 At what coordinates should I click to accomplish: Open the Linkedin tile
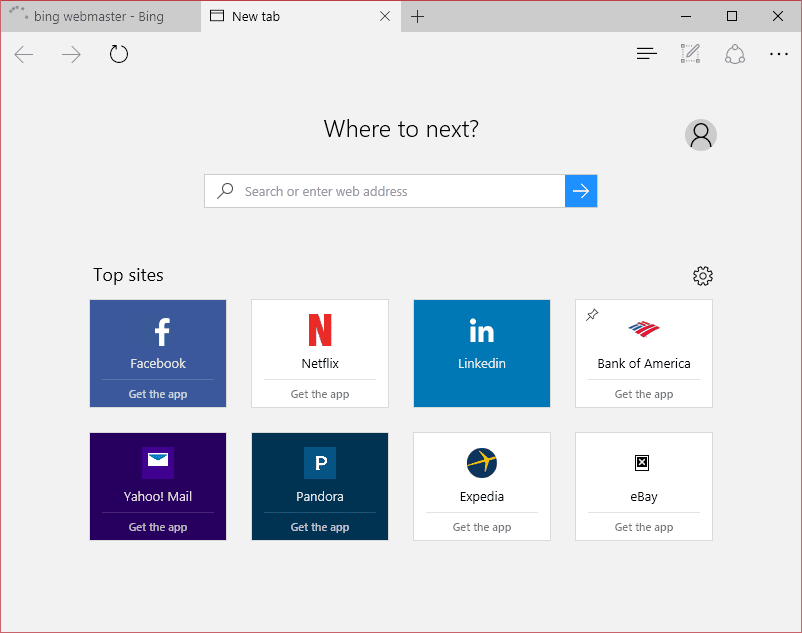(x=482, y=353)
